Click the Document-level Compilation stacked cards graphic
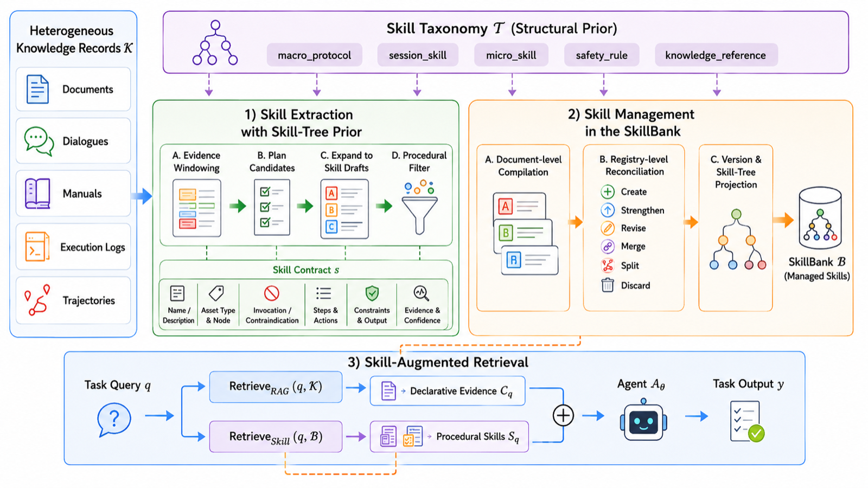The image size is (868, 488). (x=526, y=234)
